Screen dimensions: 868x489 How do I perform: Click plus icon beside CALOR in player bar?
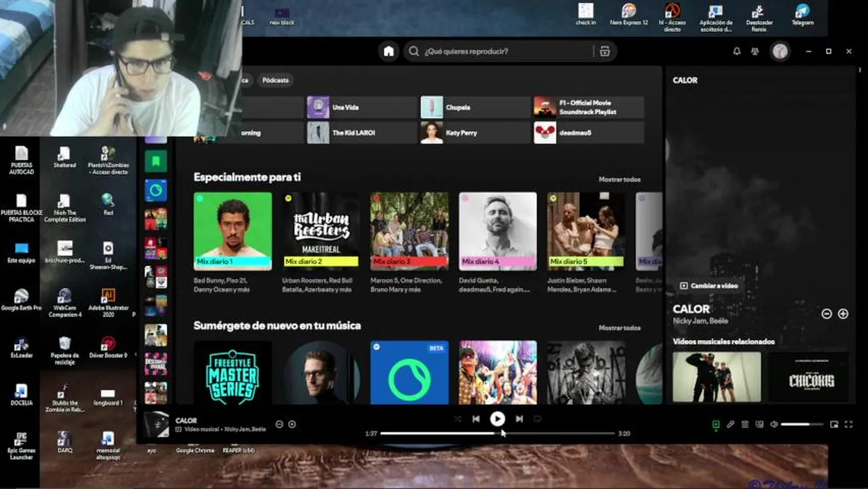tap(292, 424)
